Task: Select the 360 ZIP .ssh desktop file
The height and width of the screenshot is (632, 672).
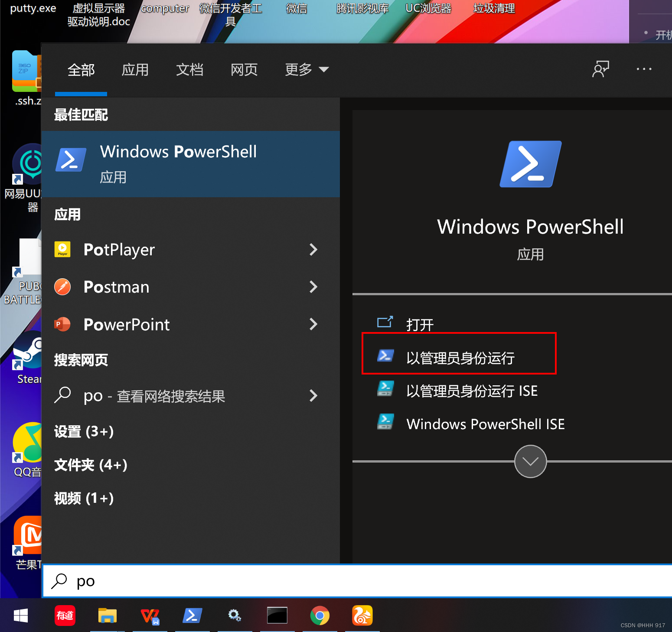Action: tap(26, 78)
